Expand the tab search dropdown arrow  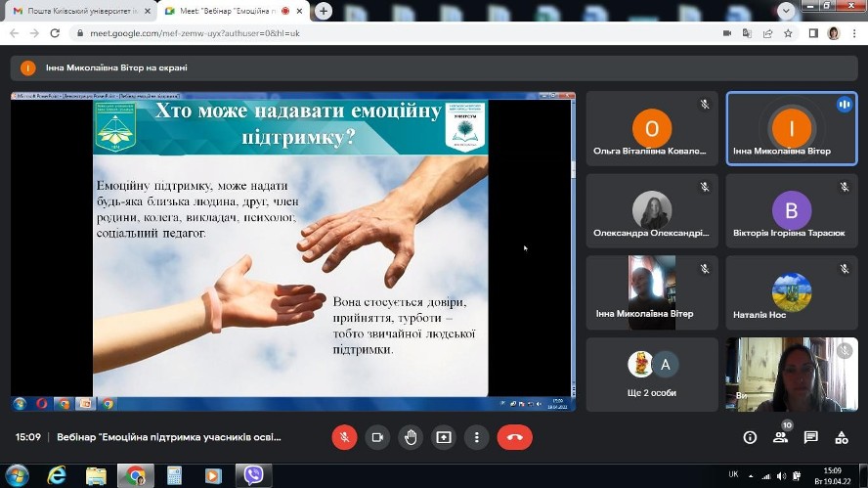tap(786, 11)
